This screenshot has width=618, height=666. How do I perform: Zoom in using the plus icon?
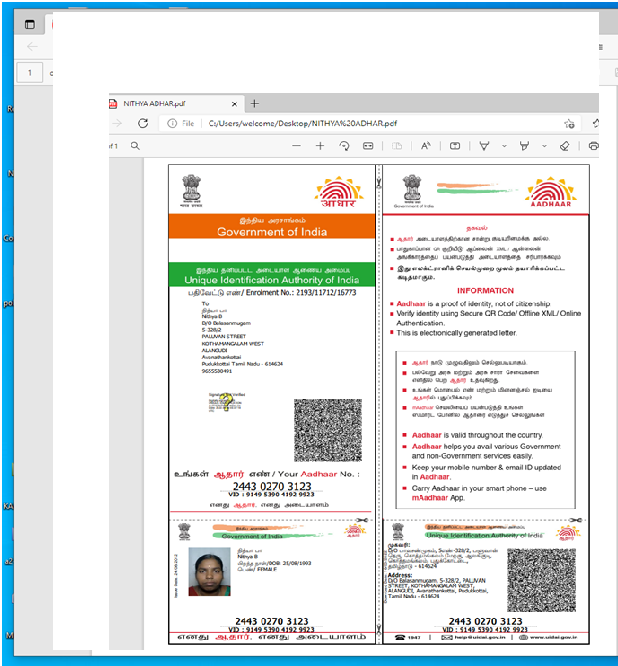[320, 146]
